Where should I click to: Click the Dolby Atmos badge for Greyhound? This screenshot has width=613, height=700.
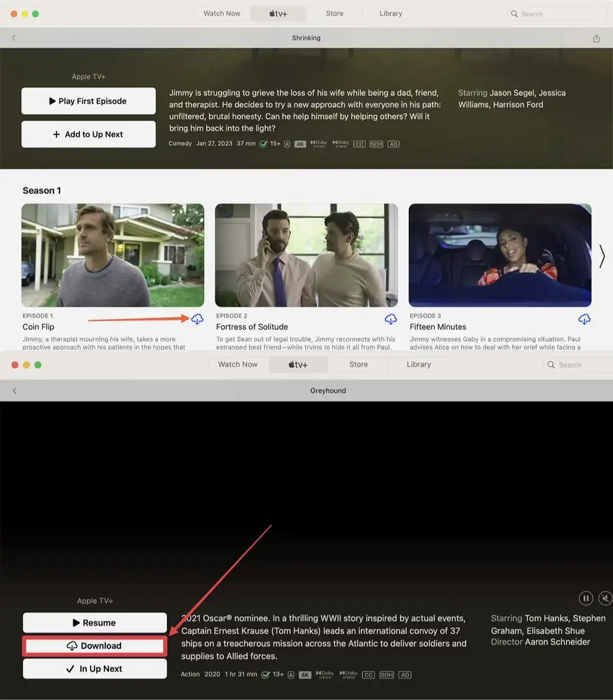(x=348, y=675)
